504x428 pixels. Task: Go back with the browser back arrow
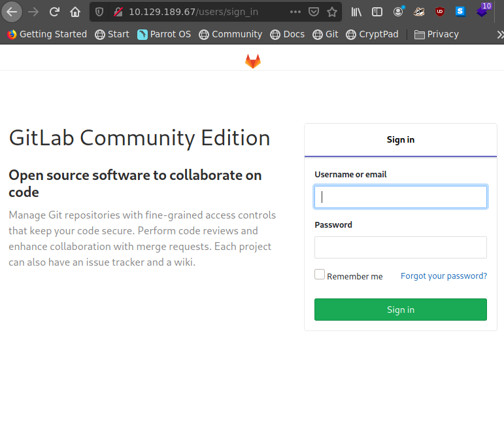[12, 12]
